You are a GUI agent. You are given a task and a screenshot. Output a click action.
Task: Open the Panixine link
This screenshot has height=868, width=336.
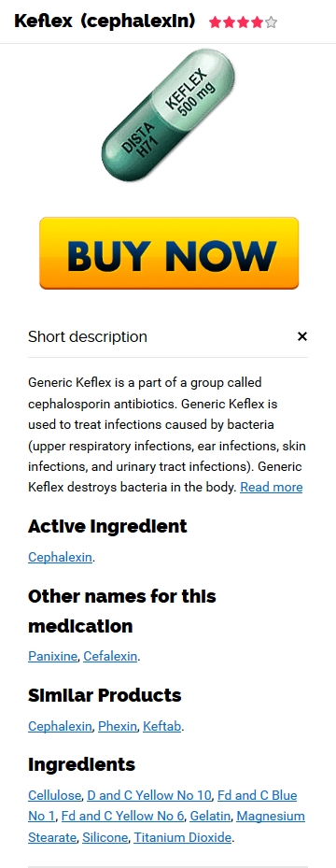click(x=52, y=657)
